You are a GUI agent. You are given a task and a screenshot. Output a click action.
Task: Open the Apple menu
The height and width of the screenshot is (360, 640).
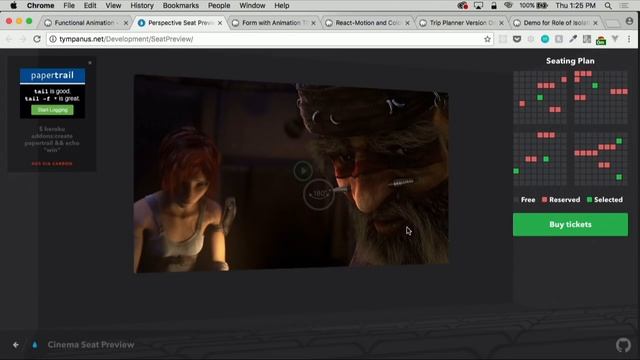pos(13,6)
